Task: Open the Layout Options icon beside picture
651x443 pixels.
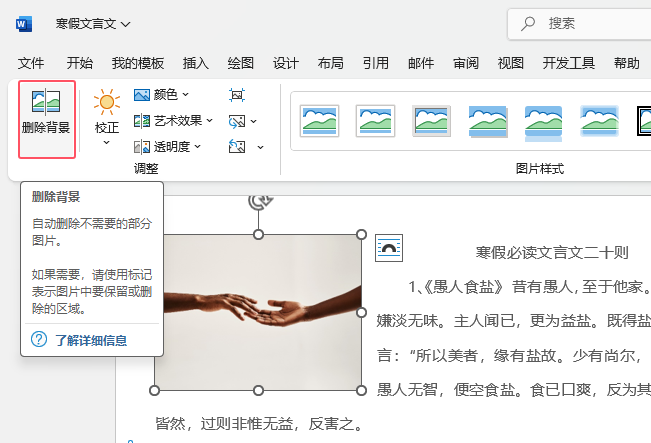Action: click(x=389, y=248)
